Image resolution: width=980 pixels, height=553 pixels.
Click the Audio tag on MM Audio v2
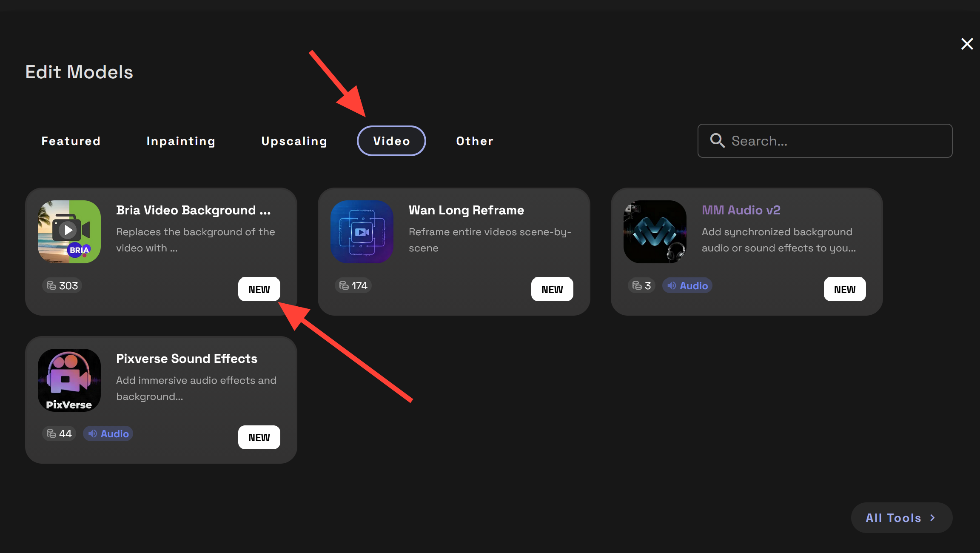687,285
